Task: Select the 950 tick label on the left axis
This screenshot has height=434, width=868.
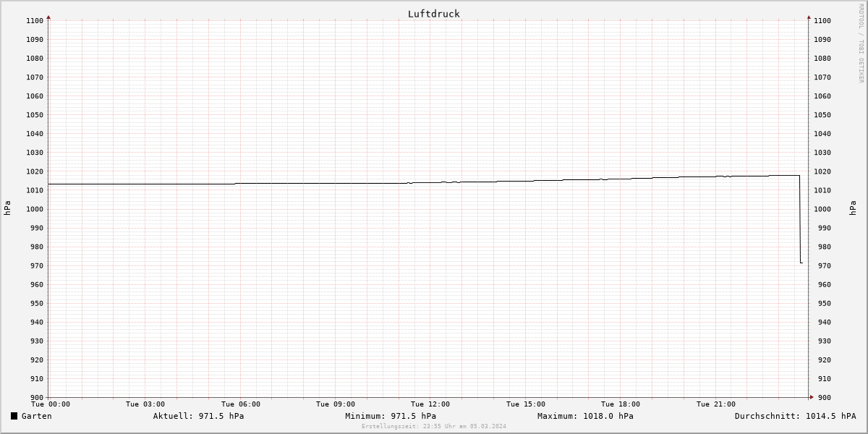Action: pyautogui.click(x=37, y=303)
